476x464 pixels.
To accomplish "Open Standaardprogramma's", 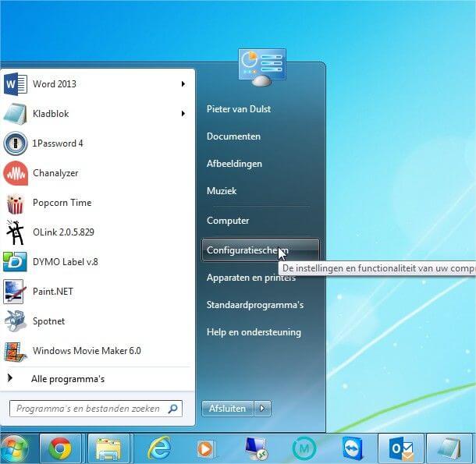I will (255, 305).
